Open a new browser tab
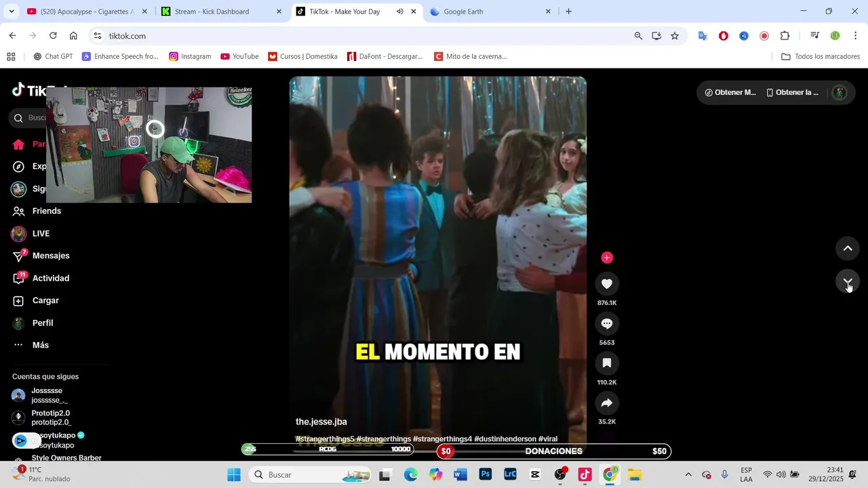This screenshot has width=868, height=488. [x=568, y=12]
